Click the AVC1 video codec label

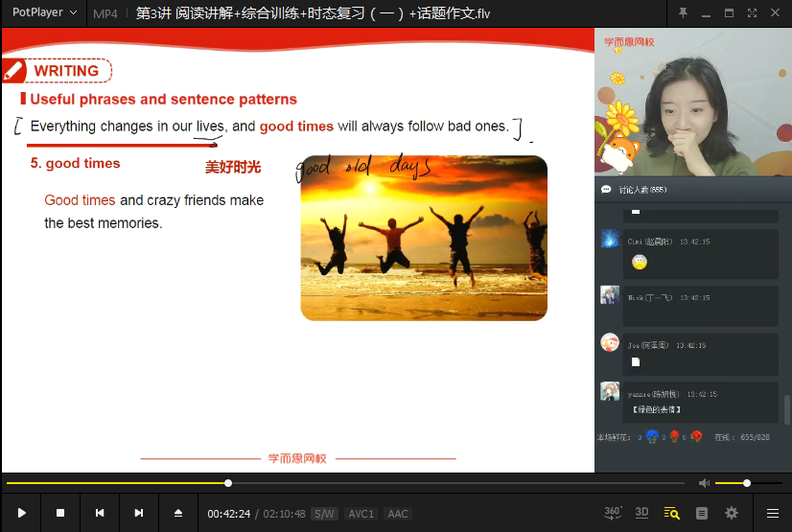(x=361, y=514)
